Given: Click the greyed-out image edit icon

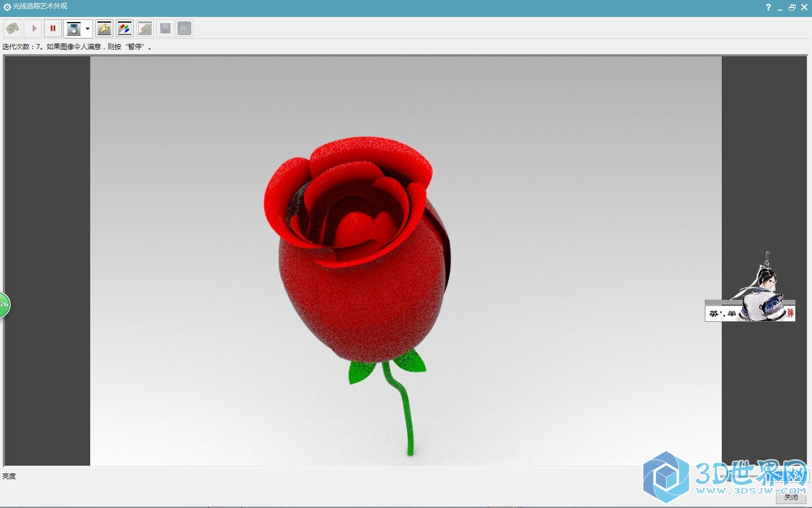Looking at the screenshot, I should pos(145,28).
